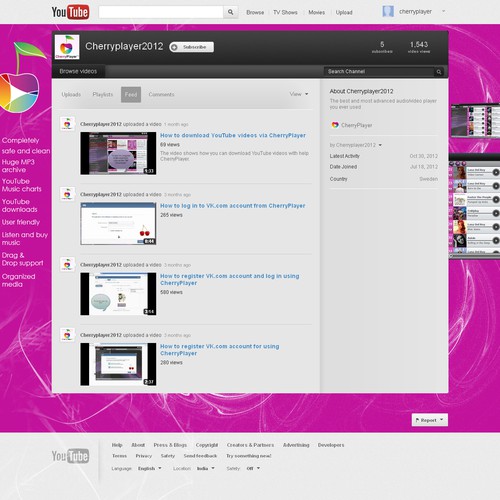Image resolution: width=500 pixels, height=500 pixels.
Task: Click the CherryPlayer heart icon in About panel
Action: tap(335, 125)
